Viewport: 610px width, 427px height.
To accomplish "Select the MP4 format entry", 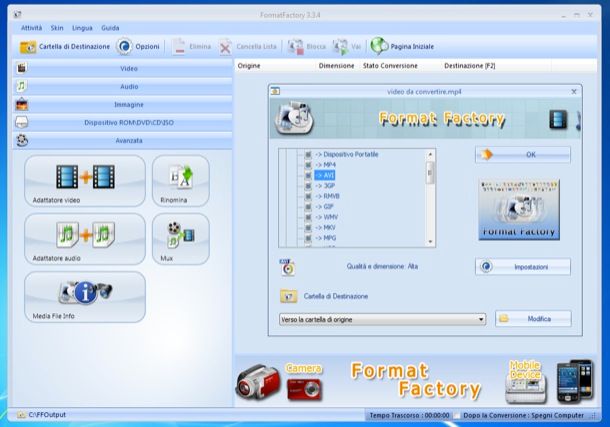I will click(325, 165).
